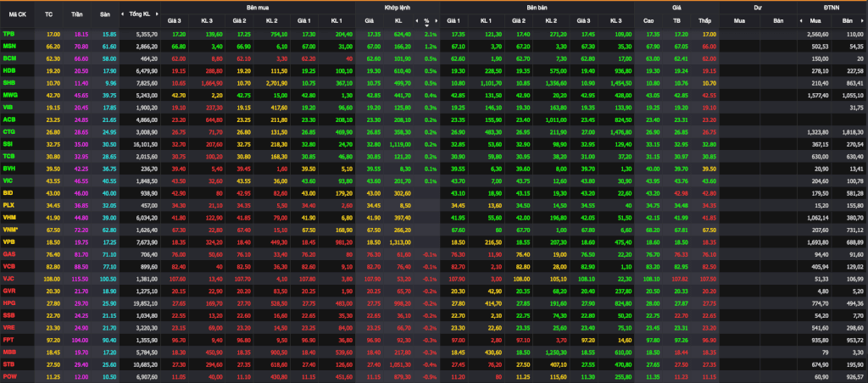The image size is (868, 383).
Task: Open BID stock ticker
Action: pos(8,192)
